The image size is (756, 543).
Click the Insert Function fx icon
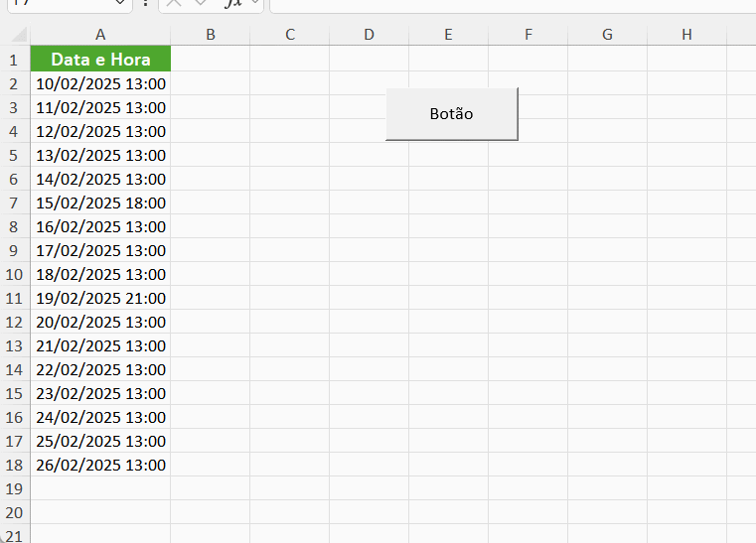[232, 3]
